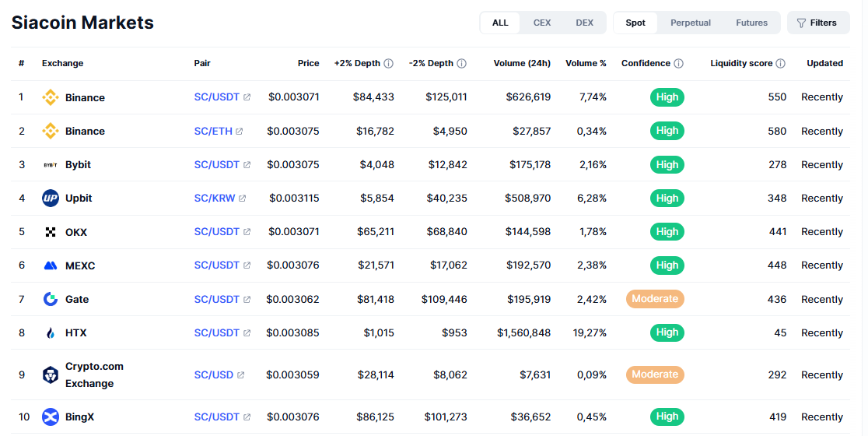Click the Liquidity score info icon

click(x=781, y=64)
